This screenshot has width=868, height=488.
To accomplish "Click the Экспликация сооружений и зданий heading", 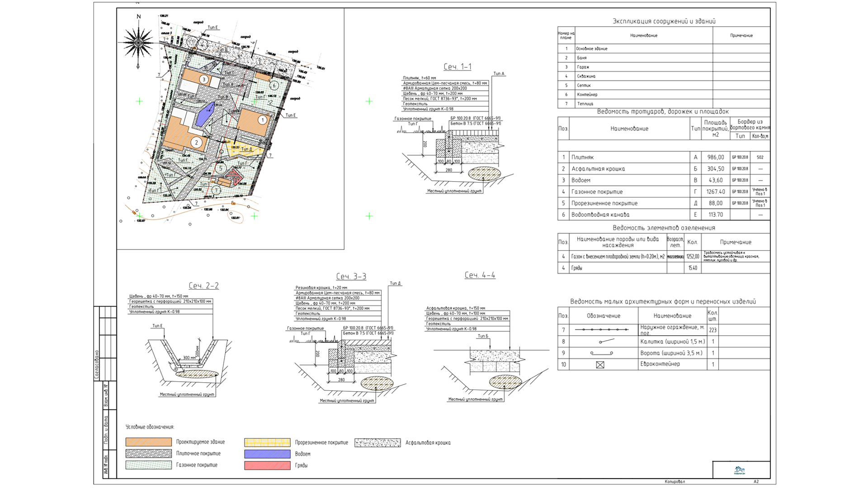I will coord(664,21).
